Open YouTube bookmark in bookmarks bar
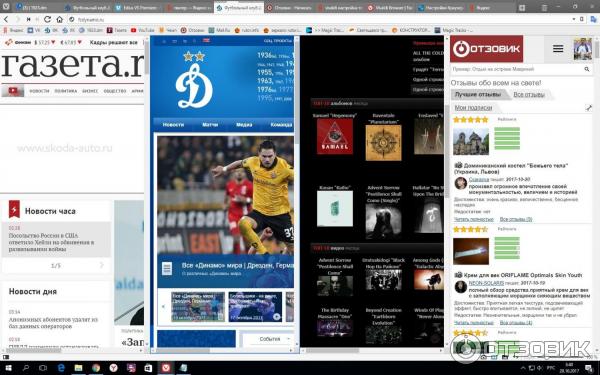The width and height of the screenshot is (600, 375). pos(142,30)
